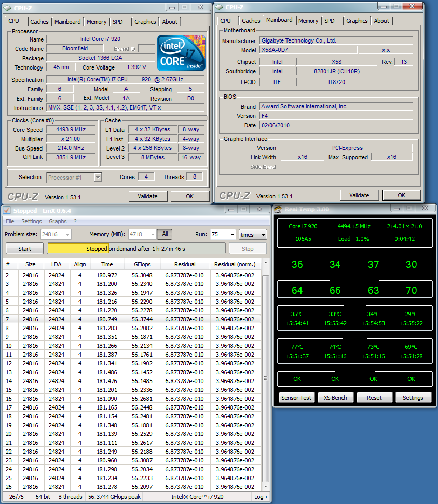
Task: Switch to Caches tab in left CPU-Z
Action: pyautogui.click(x=39, y=22)
